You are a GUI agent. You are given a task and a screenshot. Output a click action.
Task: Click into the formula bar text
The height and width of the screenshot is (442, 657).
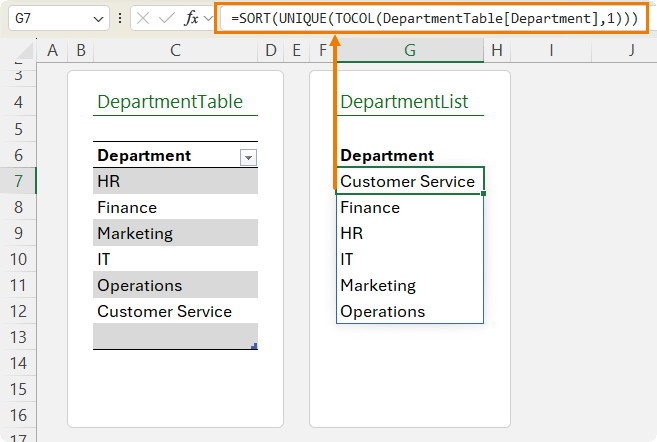[434, 18]
